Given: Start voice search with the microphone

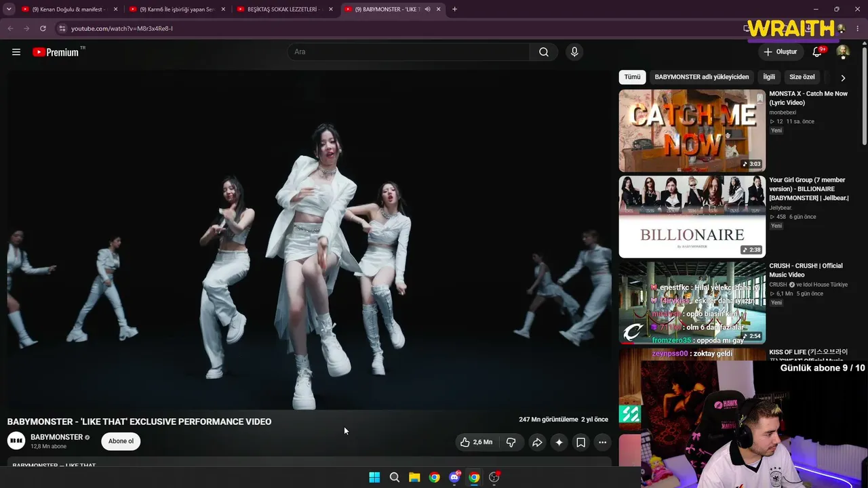Looking at the screenshot, I should (x=574, y=52).
